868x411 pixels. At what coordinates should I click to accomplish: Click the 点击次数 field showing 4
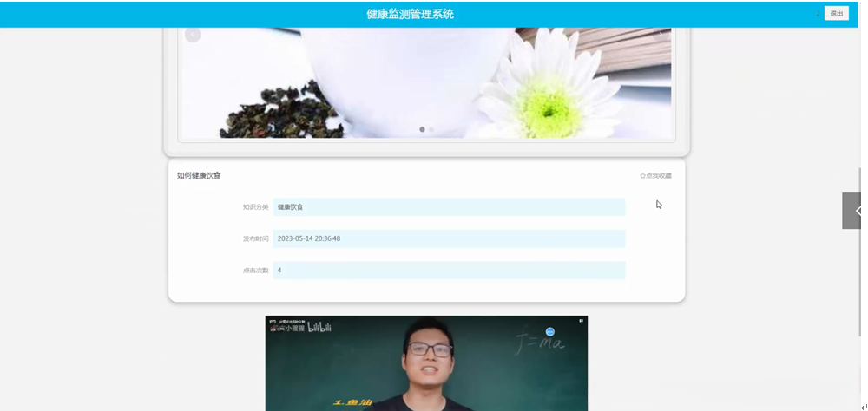coord(449,271)
